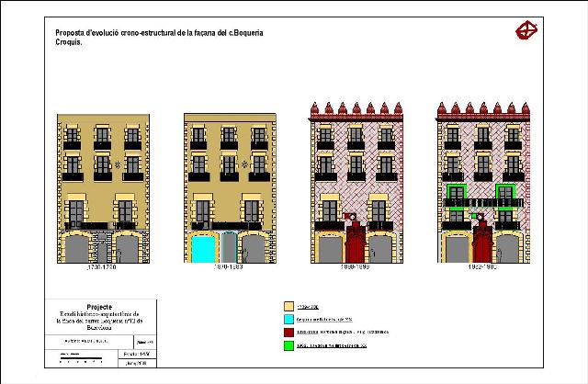Screen dimensions: 588x384
Task: Select the bright green legend color swatch
Action: [x=288, y=346]
